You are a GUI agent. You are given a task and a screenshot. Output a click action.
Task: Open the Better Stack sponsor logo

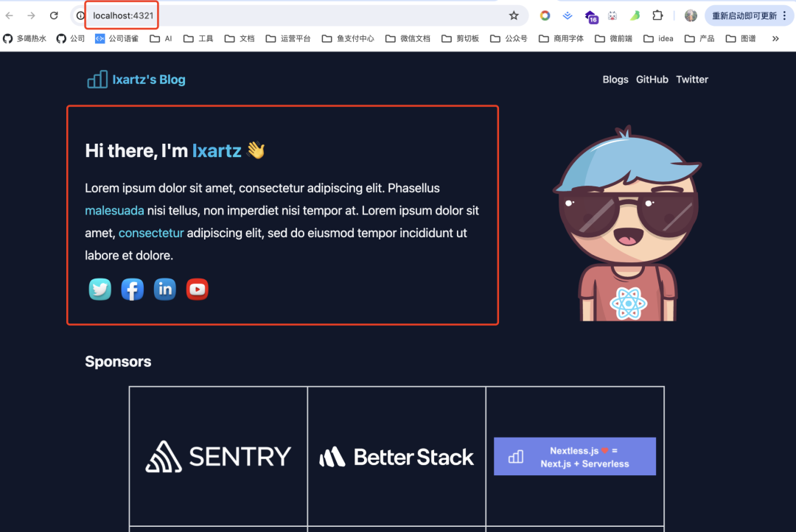pyautogui.click(x=397, y=457)
